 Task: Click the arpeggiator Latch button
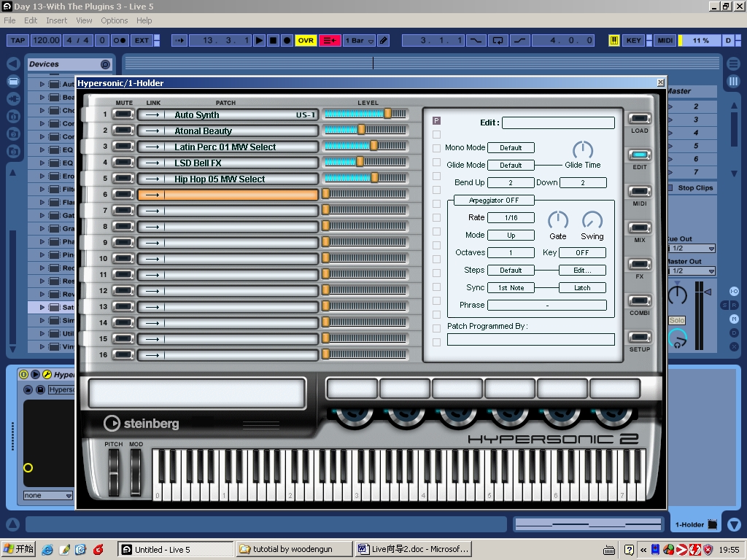pos(582,287)
